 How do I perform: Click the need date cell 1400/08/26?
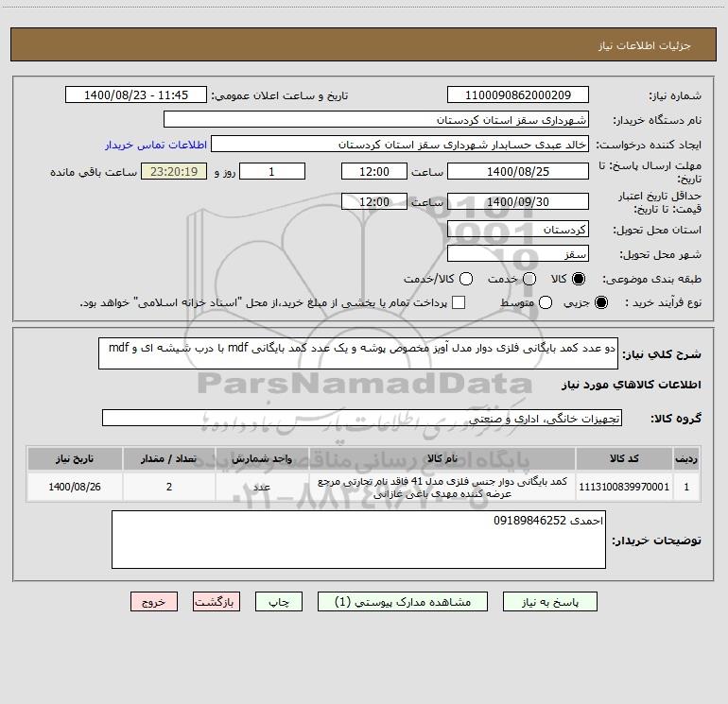(75, 487)
